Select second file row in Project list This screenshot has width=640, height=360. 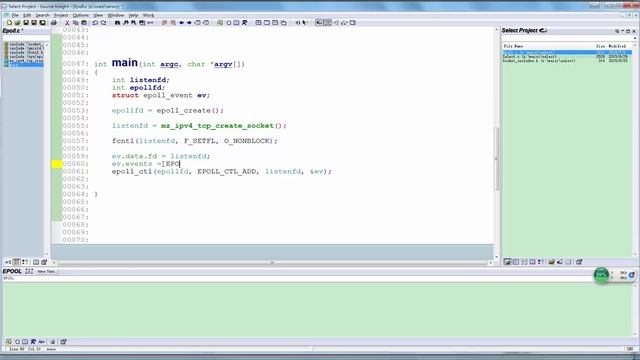tap(567, 57)
